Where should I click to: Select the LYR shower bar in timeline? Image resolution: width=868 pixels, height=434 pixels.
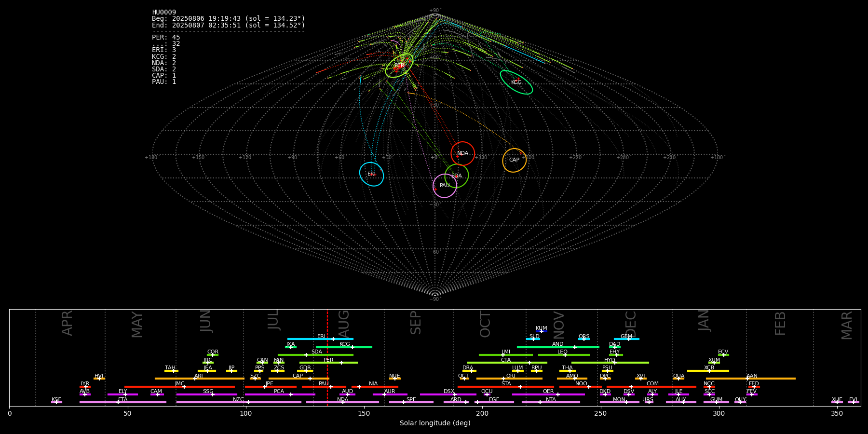click(85, 387)
